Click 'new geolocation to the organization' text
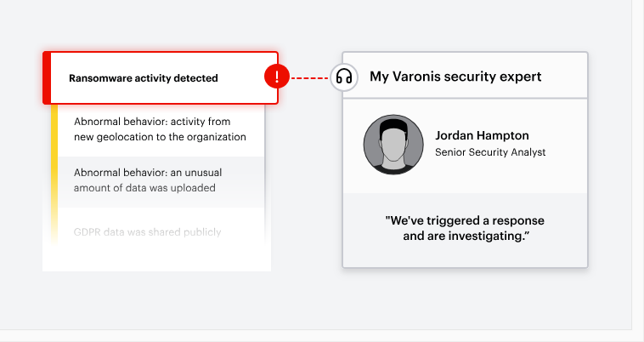 [160, 137]
